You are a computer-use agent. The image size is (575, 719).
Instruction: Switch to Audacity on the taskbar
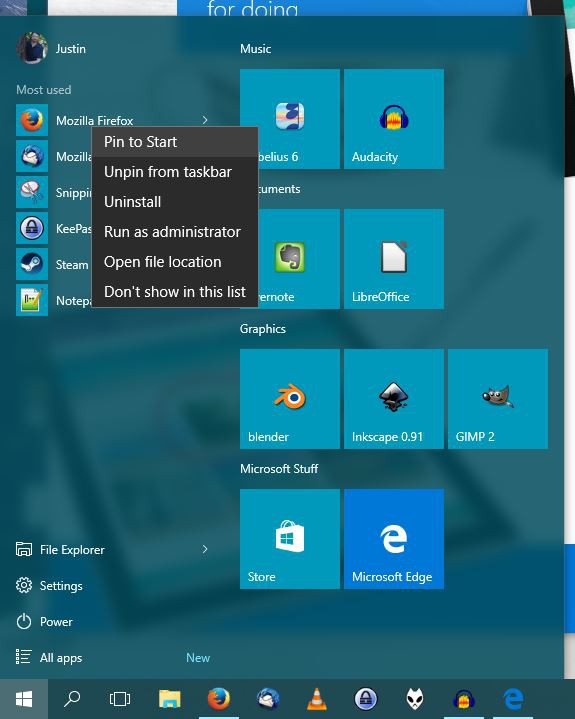click(464, 699)
